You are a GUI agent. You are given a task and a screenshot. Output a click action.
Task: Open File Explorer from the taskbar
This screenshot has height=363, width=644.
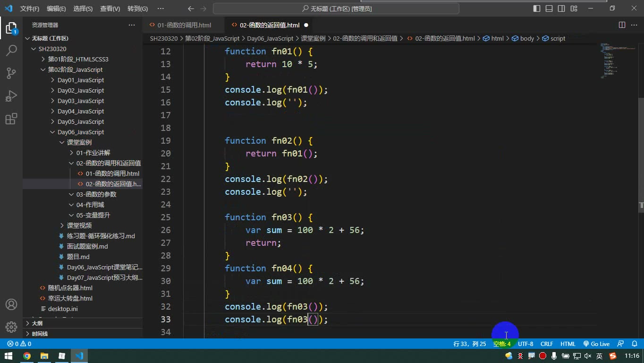click(x=44, y=356)
